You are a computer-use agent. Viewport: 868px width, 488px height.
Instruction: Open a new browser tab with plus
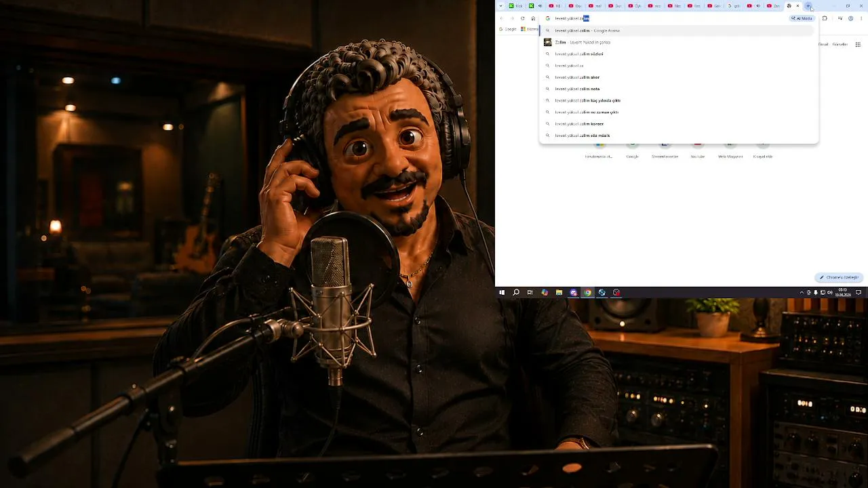click(808, 5)
